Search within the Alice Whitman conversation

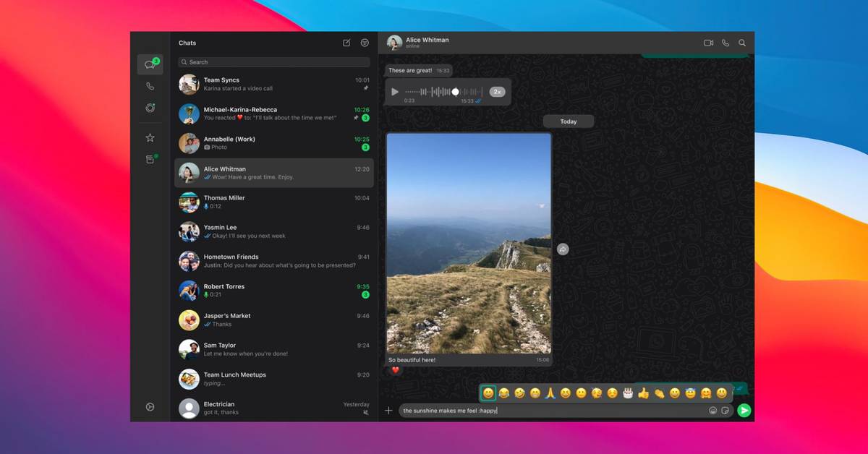coord(742,43)
